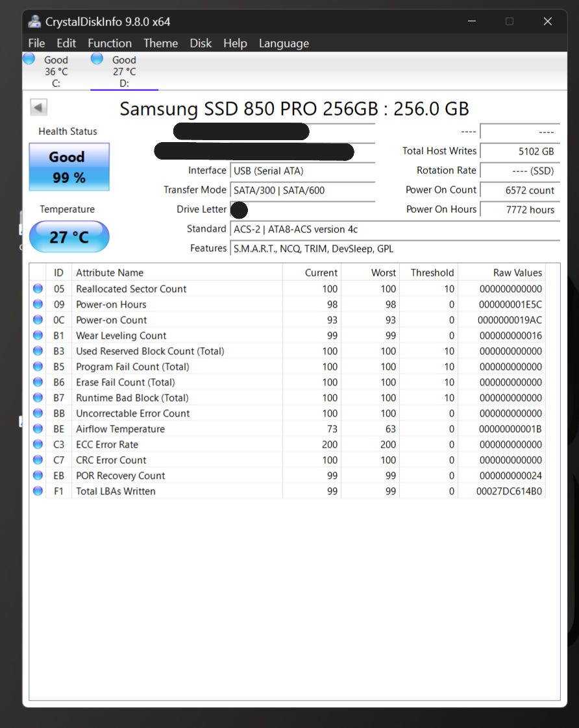579x728 pixels.
Task: Click the previous disk arrow button
Action: tap(38, 108)
